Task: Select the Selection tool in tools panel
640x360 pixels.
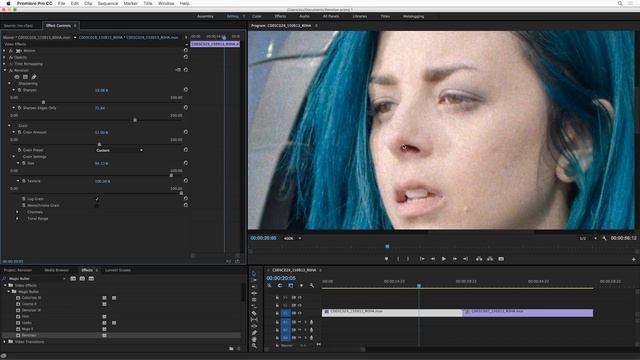Action: (254, 273)
